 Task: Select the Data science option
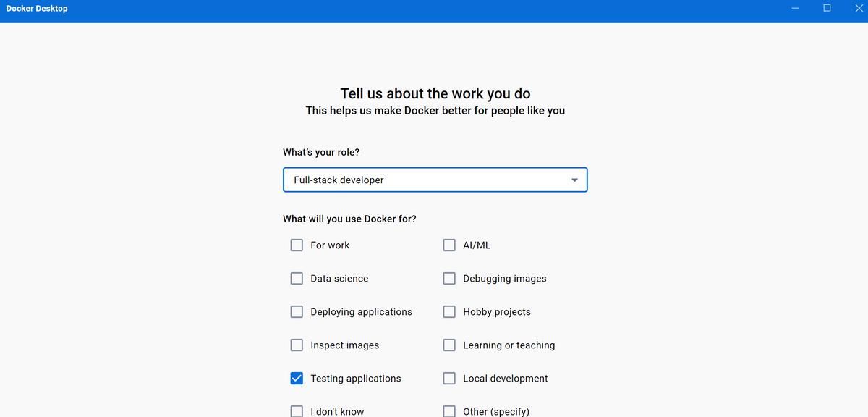tap(297, 278)
